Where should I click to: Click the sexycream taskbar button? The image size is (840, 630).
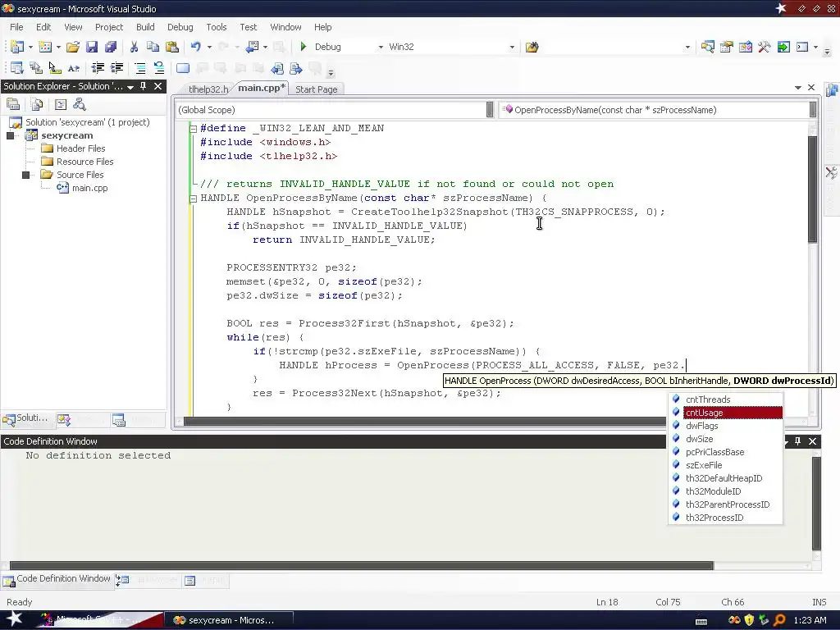pyautogui.click(x=228, y=620)
